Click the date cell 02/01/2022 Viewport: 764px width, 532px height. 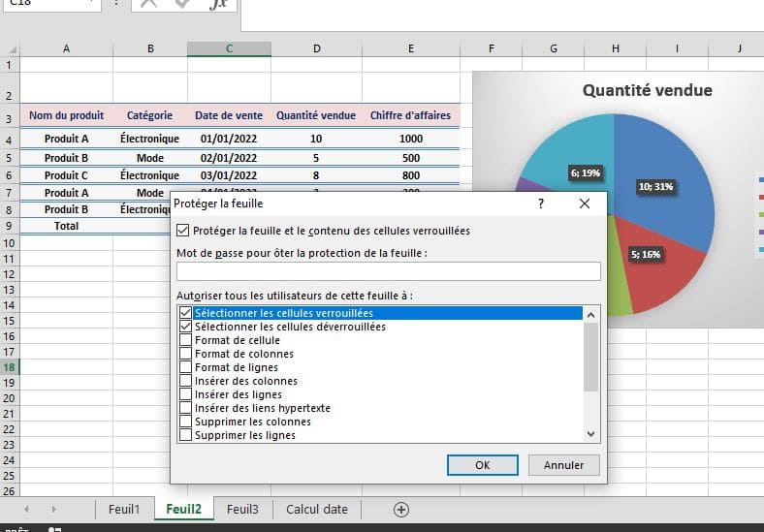coord(229,158)
